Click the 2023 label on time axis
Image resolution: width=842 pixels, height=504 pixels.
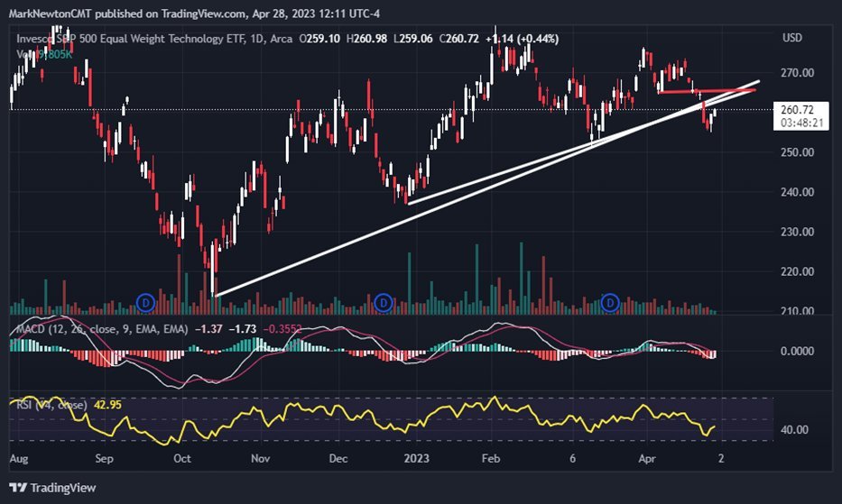coord(417,459)
